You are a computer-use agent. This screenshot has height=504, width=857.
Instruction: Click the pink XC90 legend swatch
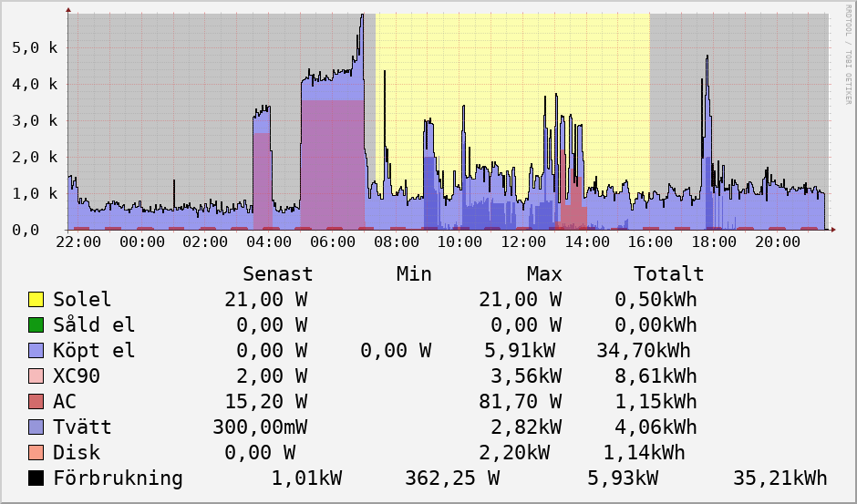pyautogui.click(x=36, y=376)
